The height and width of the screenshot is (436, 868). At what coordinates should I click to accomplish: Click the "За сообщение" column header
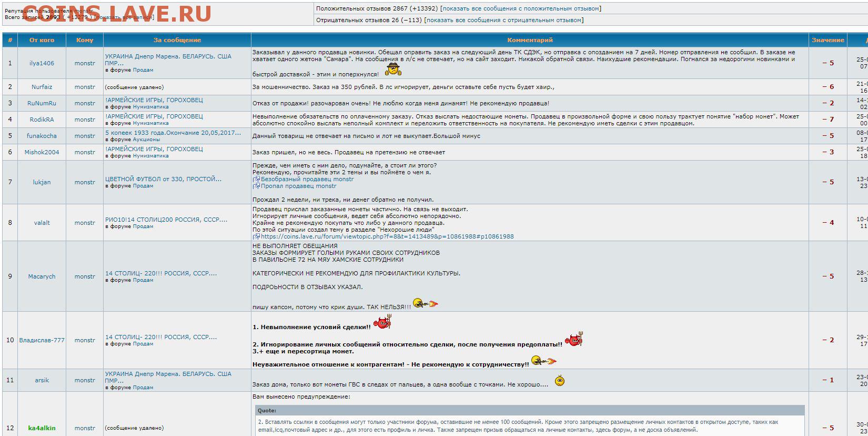point(177,40)
